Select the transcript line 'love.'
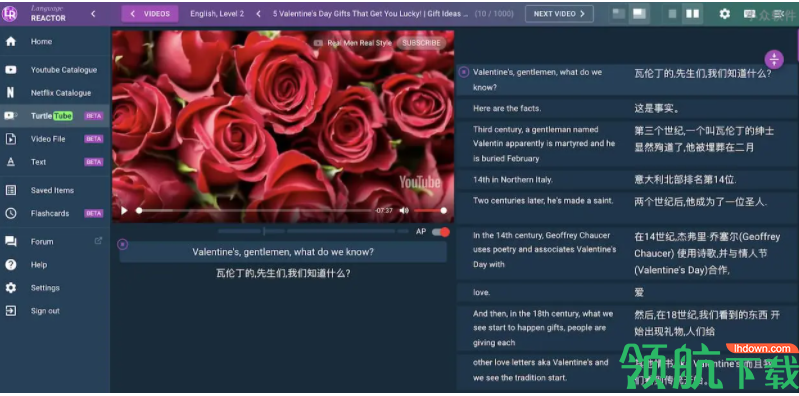 pos(482,293)
